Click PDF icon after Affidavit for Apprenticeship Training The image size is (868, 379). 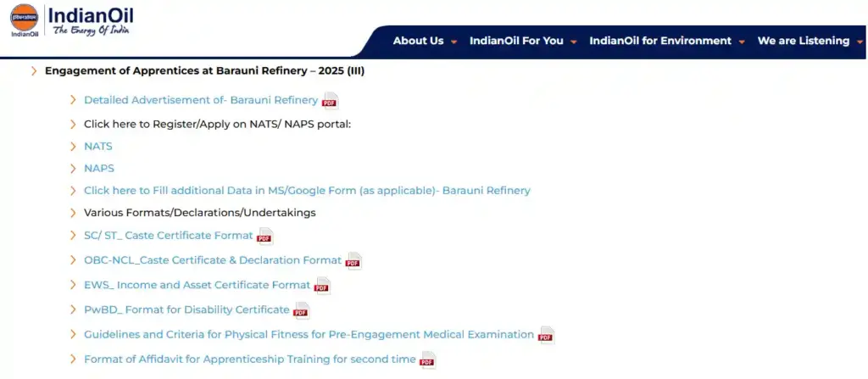click(427, 360)
